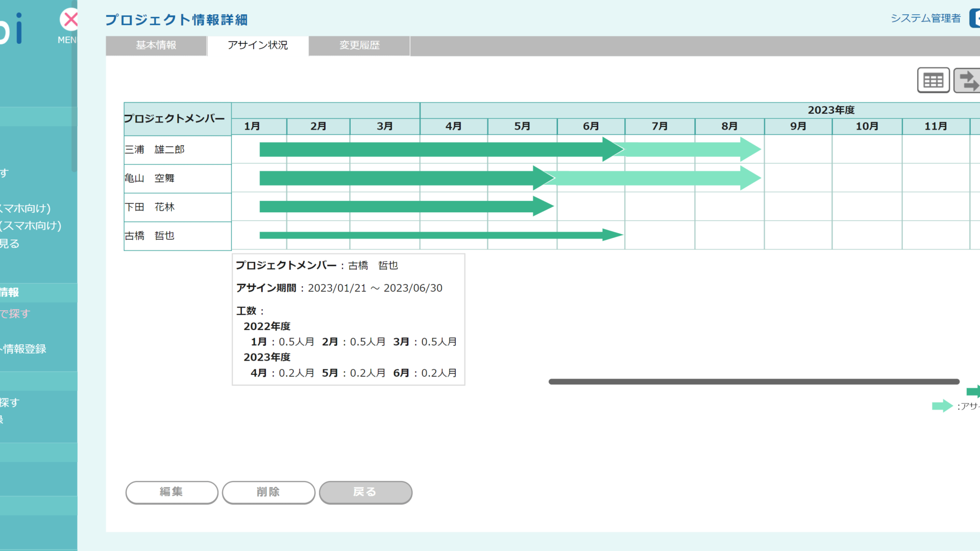Click the table view icon button
Viewport: 980px width, 551px height.
click(933, 80)
